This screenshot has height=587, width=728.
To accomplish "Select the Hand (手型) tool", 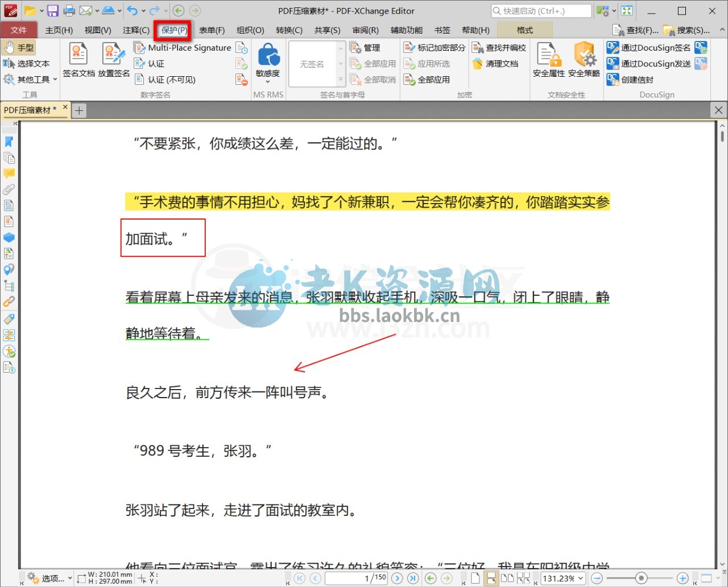I will pos(19,48).
